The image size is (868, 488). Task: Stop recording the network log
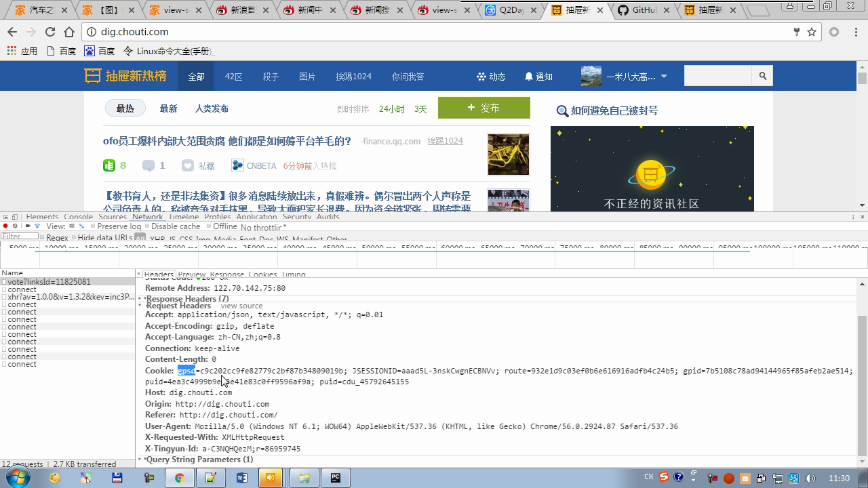(x=5, y=226)
